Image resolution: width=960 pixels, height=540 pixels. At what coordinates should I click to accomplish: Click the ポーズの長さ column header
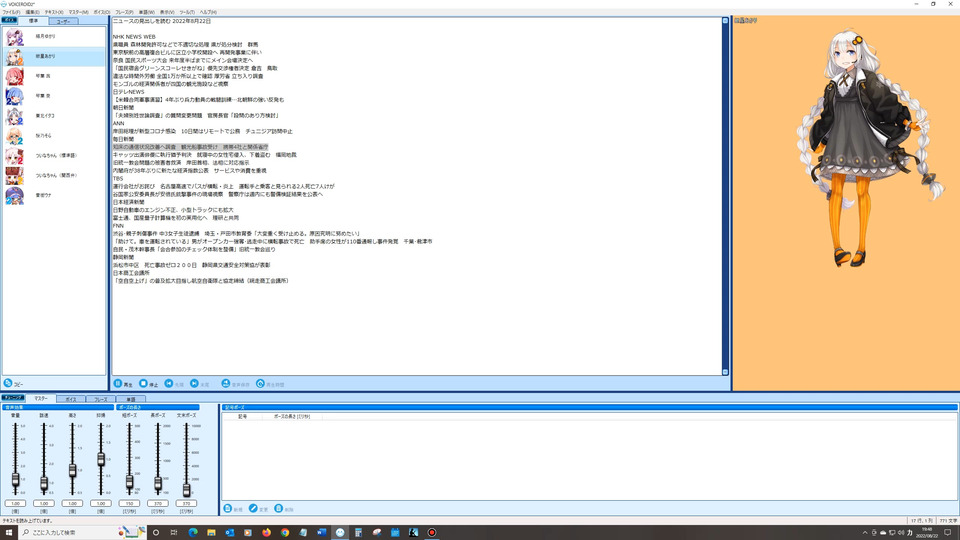pos(291,416)
